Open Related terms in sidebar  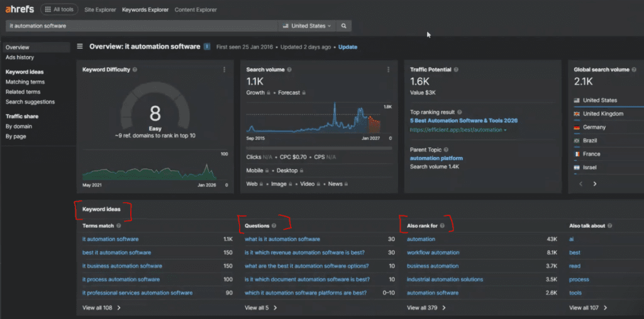23,92
